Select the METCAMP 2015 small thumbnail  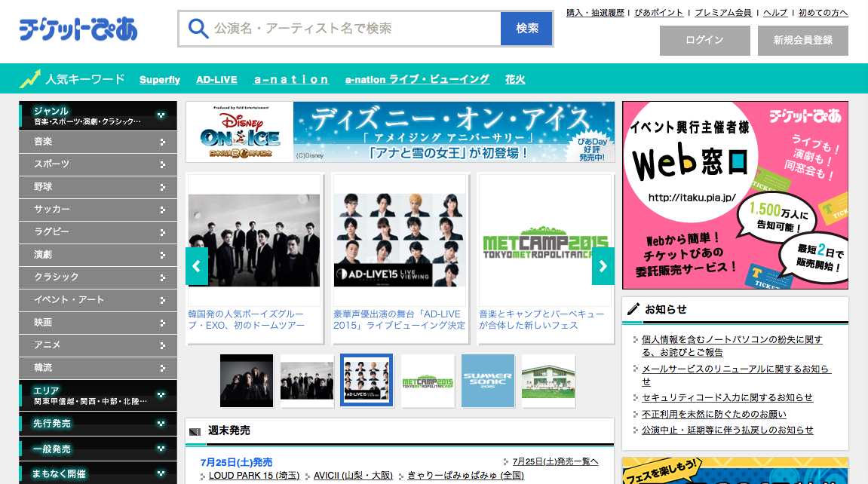pyautogui.click(x=428, y=380)
